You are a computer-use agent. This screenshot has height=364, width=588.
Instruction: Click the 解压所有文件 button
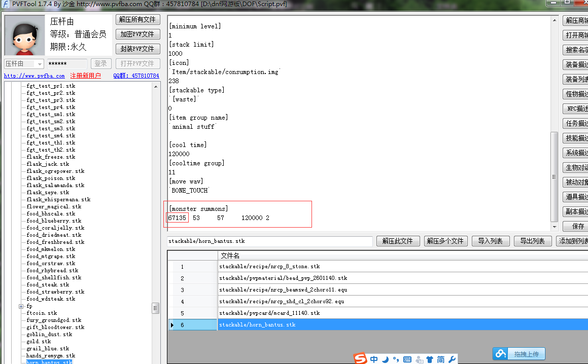pyautogui.click(x=137, y=20)
